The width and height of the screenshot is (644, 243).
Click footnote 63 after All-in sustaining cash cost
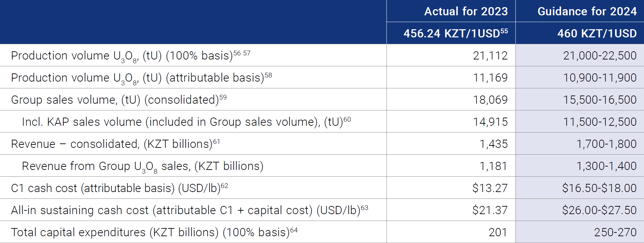click(x=364, y=208)
